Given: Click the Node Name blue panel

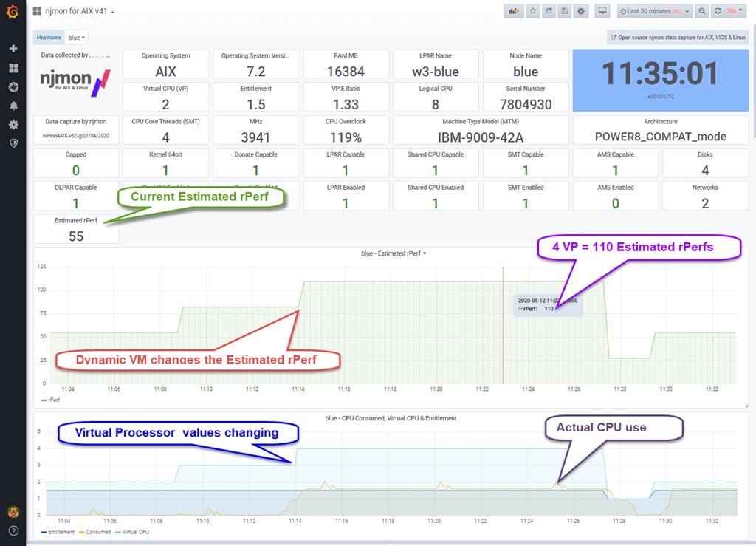Looking at the screenshot, I should (x=526, y=64).
